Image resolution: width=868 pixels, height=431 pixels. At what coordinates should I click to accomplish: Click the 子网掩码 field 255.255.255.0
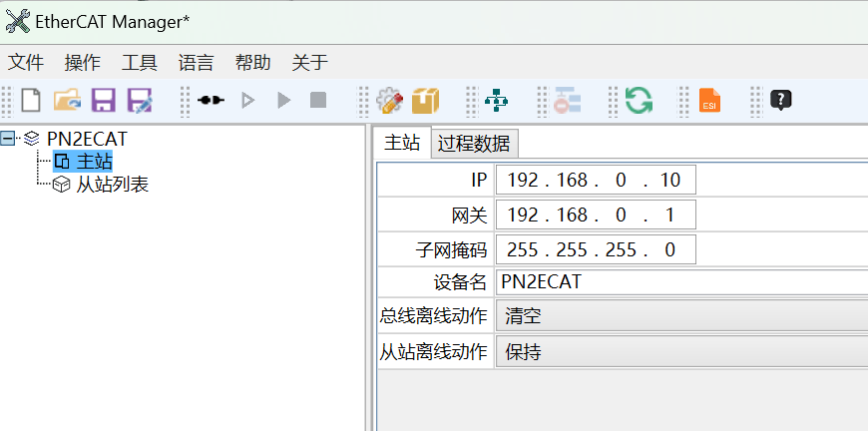(595, 249)
